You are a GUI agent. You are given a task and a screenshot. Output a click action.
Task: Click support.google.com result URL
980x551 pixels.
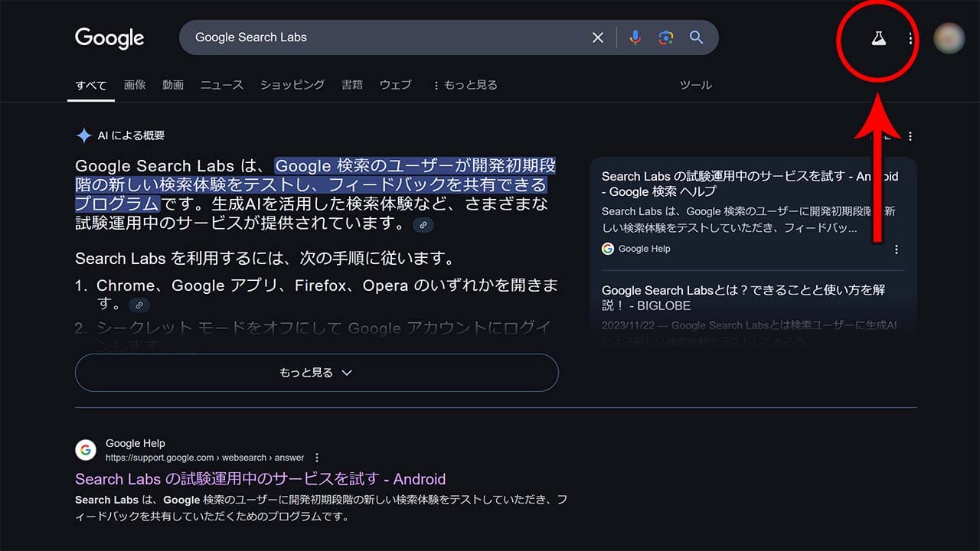[204, 458]
